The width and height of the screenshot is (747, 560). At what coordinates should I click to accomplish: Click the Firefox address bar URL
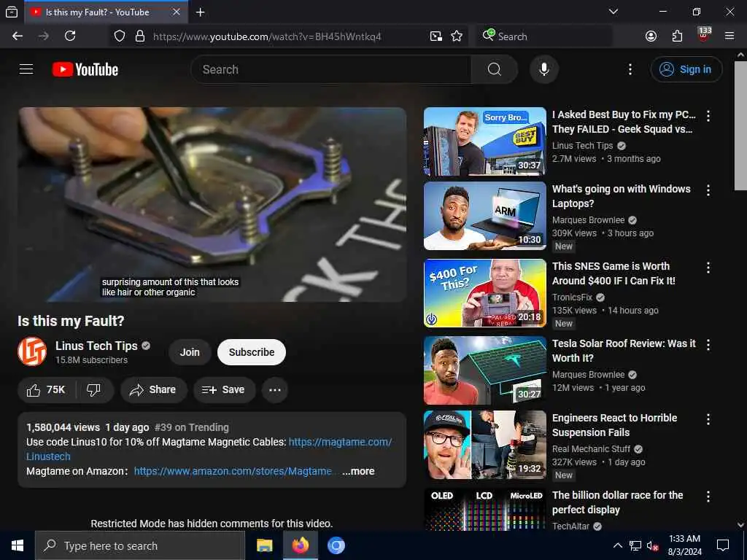click(x=267, y=36)
